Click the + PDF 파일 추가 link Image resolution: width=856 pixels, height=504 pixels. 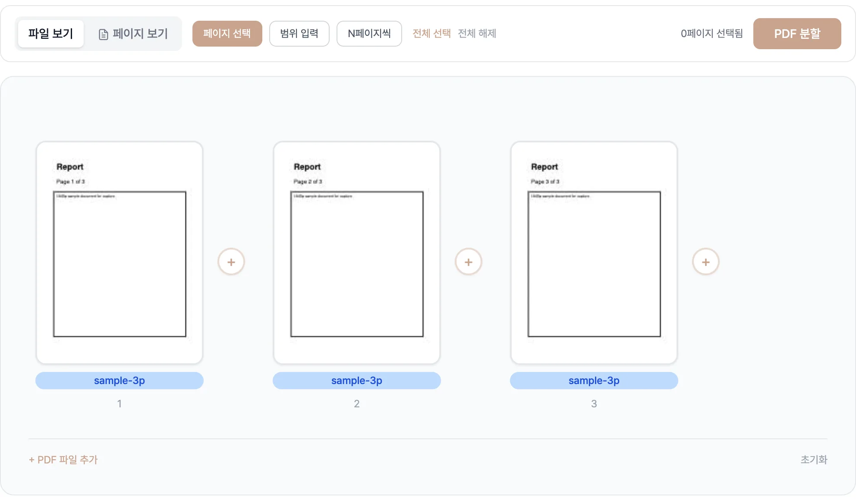tap(63, 460)
